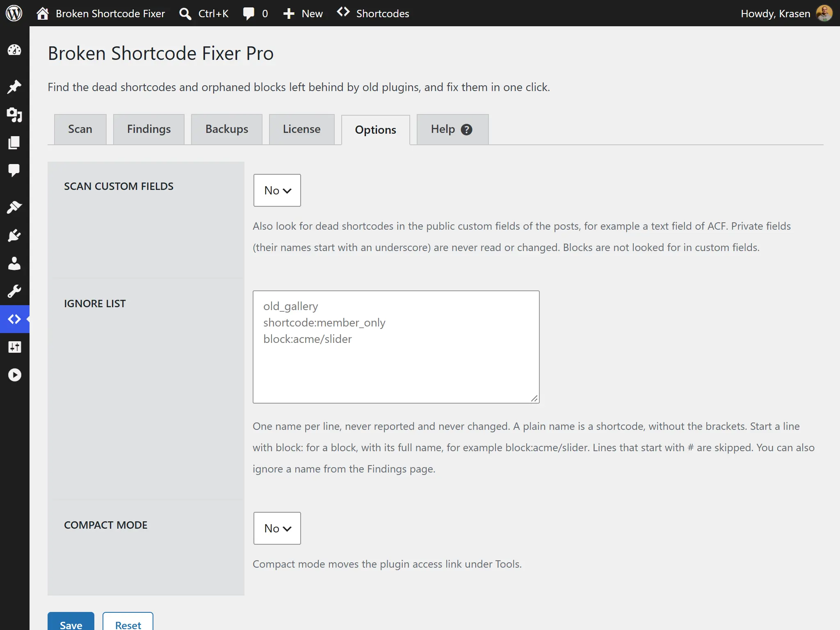Open the WordPress logo menu
840x630 pixels.
(14, 13)
